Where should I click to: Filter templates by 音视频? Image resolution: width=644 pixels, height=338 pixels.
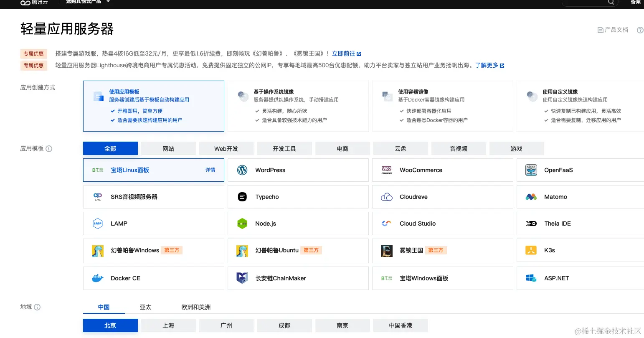click(459, 149)
